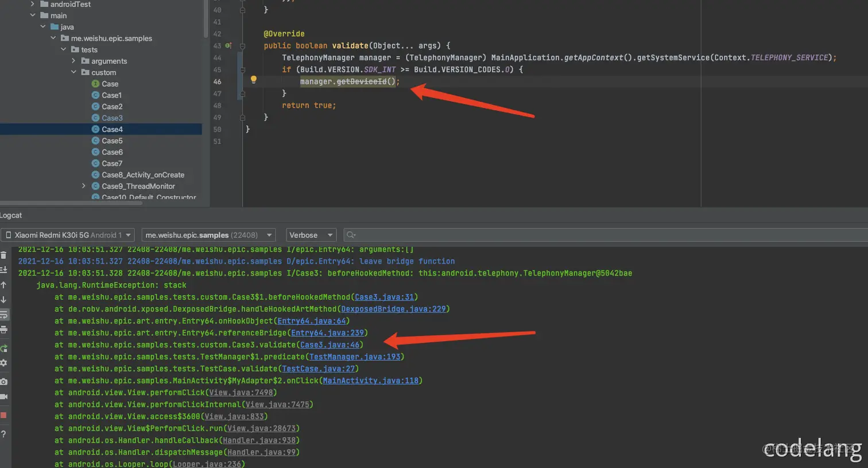Click the Down the Stack Trace arrow

click(3, 300)
